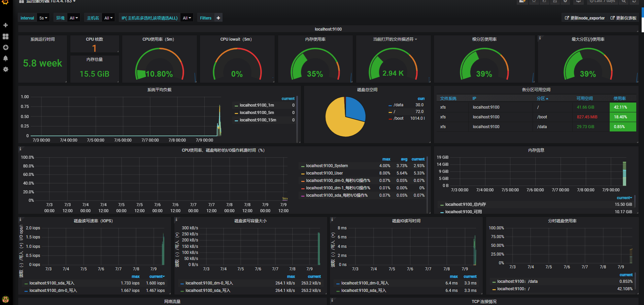Expand the 主机名 All dropdown
The image size is (644, 305).
[108, 17]
